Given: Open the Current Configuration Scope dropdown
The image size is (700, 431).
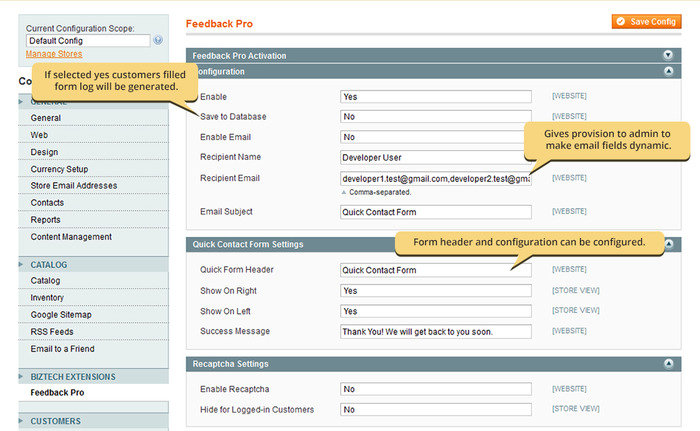Looking at the screenshot, I should 87,41.
